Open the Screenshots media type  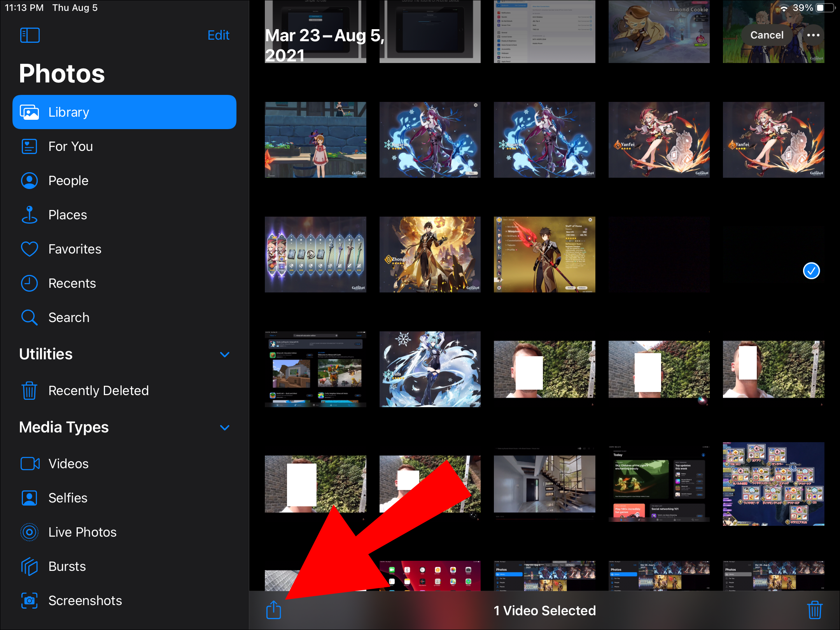[x=85, y=600]
